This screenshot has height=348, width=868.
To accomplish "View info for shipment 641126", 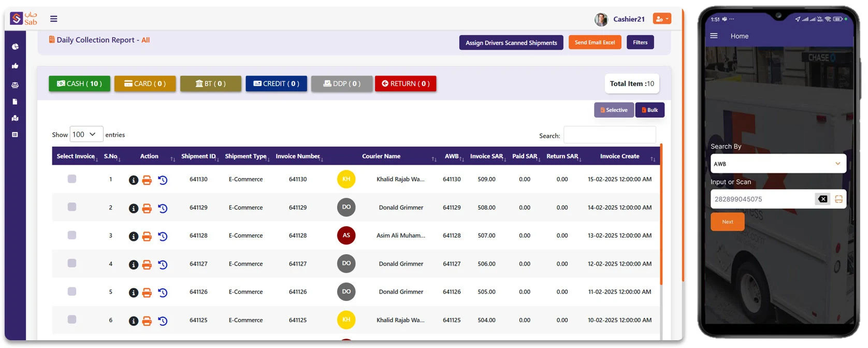I will coord(133,293).
